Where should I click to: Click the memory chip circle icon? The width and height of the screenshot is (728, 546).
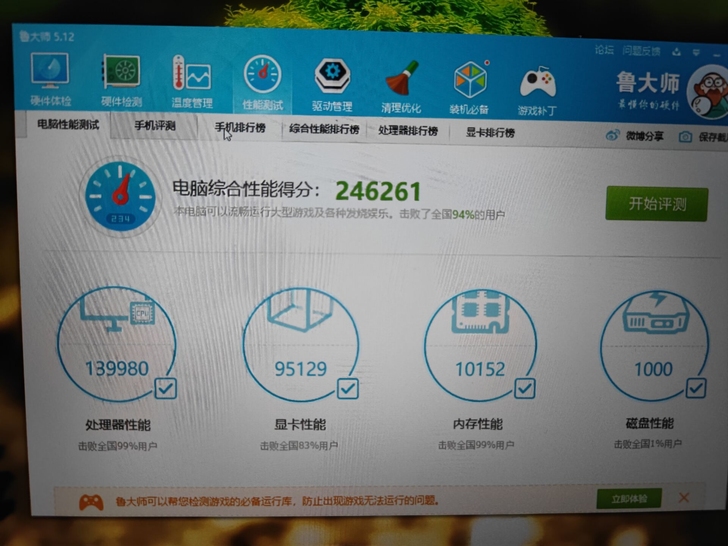480,344
